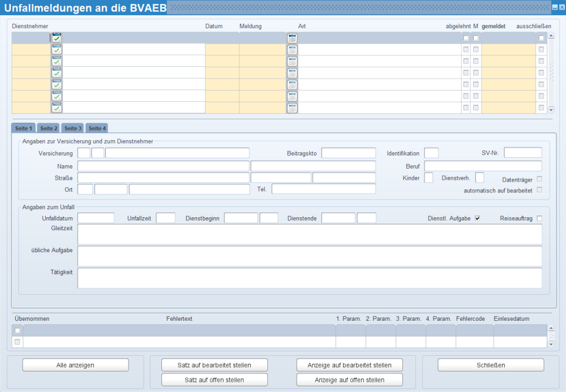
Task: Click the Art list icon in third row
Action: (293, 61)
